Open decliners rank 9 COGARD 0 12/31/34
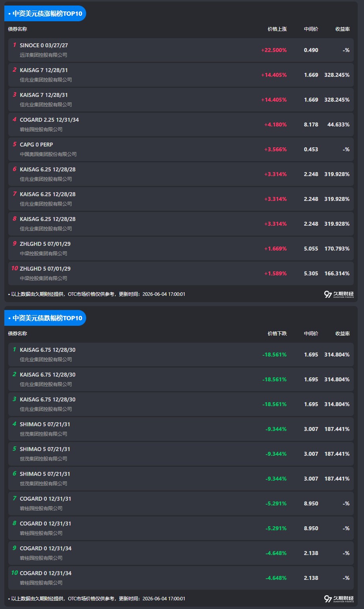The height and width of the screenshot is (609, 364). click(x=181, y=553)
